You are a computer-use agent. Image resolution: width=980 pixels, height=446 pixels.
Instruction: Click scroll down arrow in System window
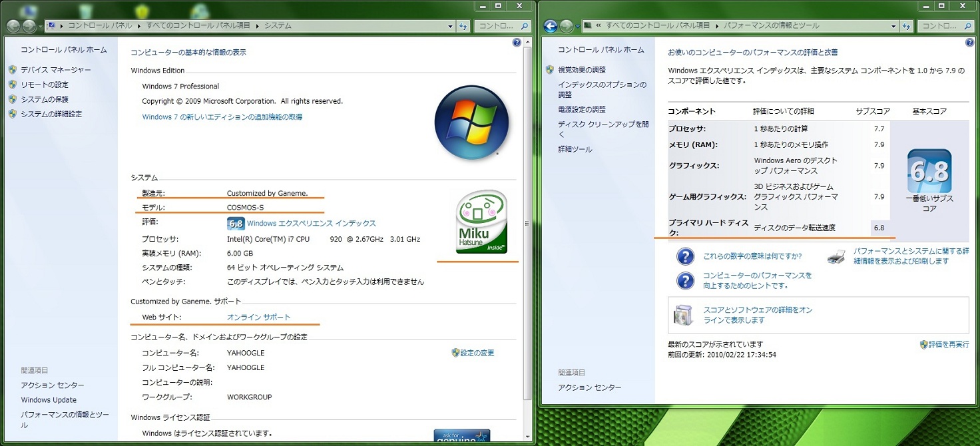point(528,437)
